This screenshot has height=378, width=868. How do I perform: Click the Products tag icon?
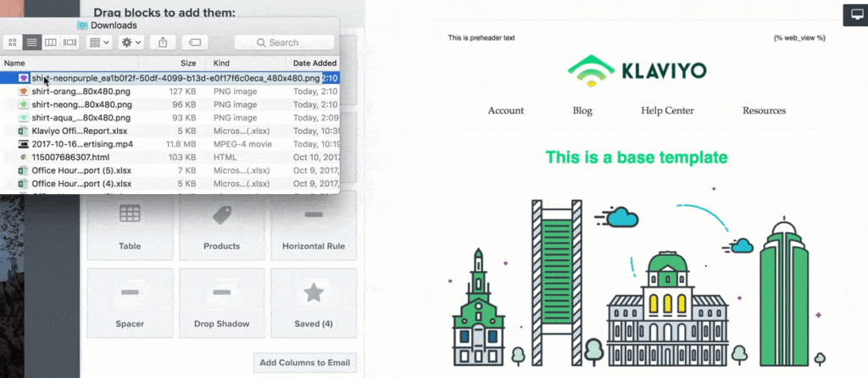coord(222,214)
